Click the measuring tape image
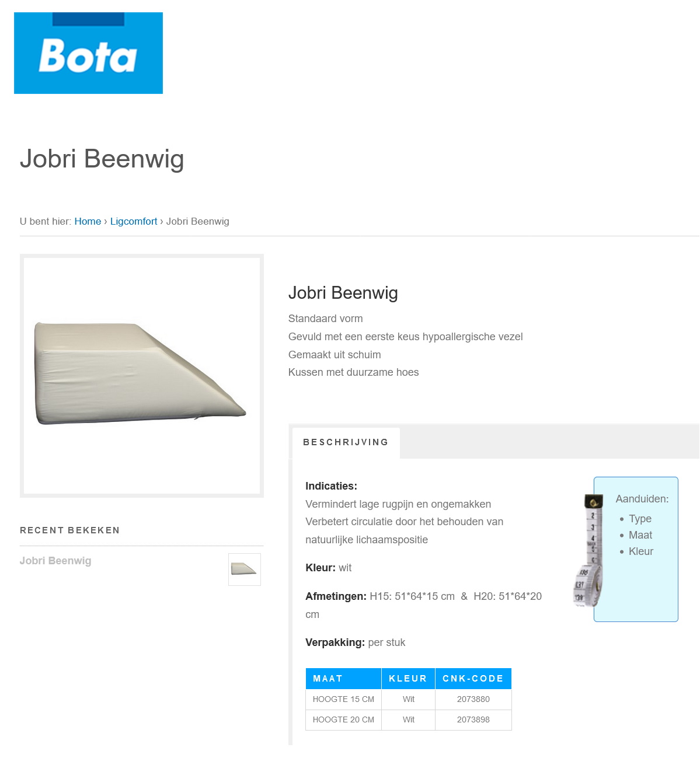 (x=588, y=550)
